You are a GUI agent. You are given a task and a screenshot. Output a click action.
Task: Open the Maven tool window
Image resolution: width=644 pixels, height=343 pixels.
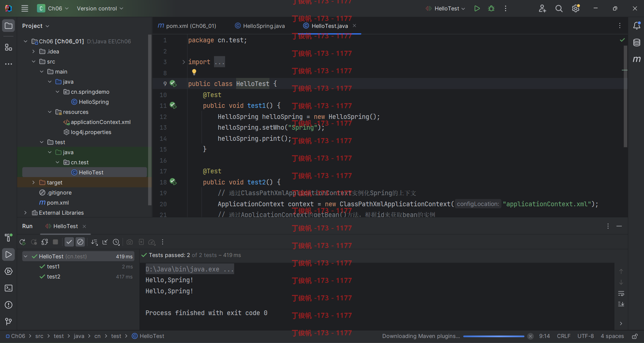coord(637,59)
